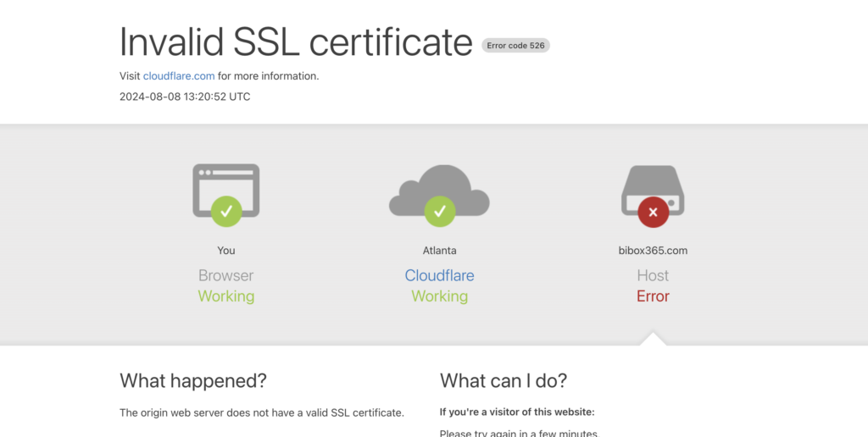
Task: Click the green checkmark on the browser icon
Action: point(225,212)
